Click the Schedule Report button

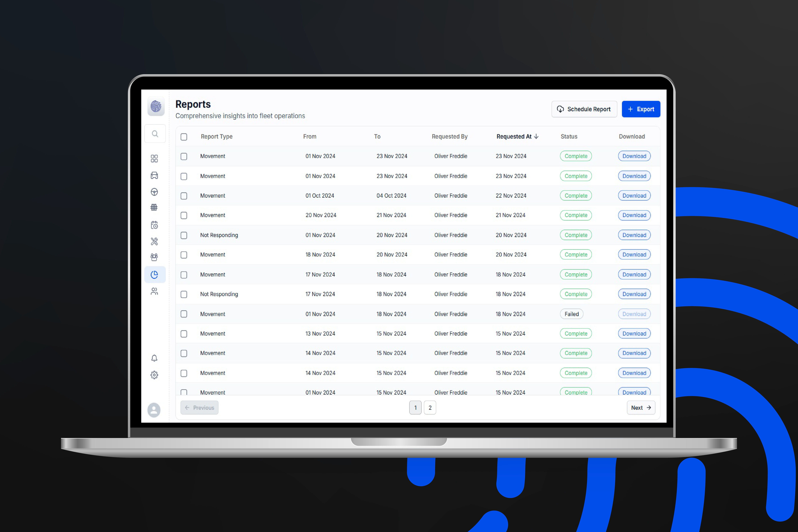point(584,109)
